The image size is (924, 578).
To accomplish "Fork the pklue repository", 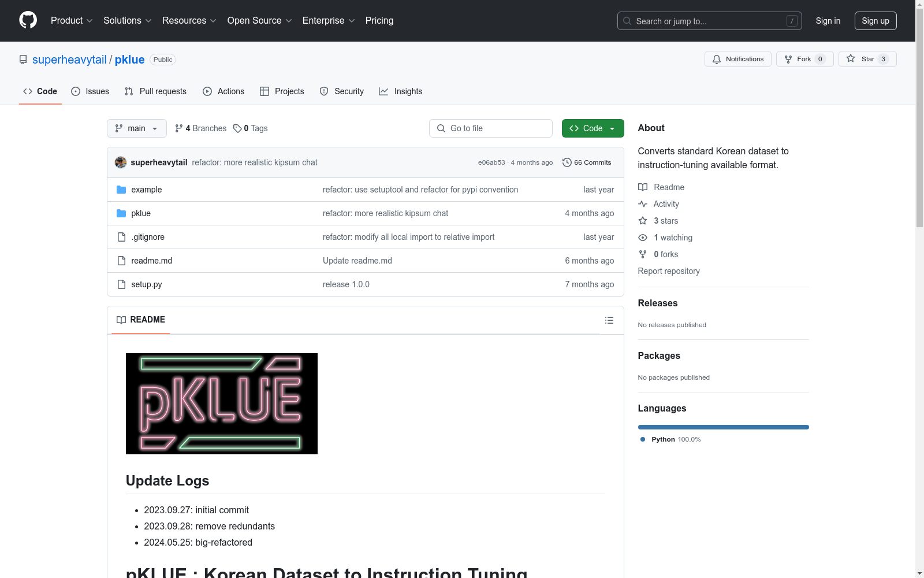I will point(805,59).
